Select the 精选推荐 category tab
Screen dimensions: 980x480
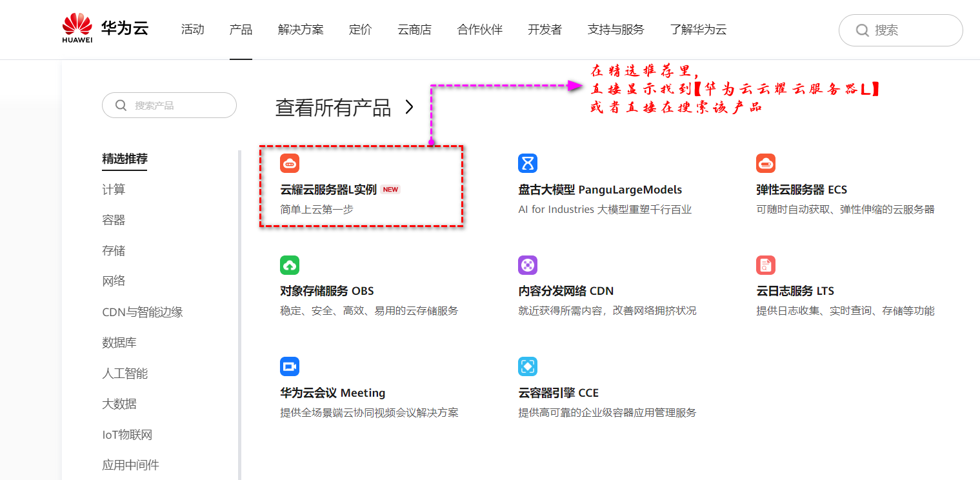(125, 159)
